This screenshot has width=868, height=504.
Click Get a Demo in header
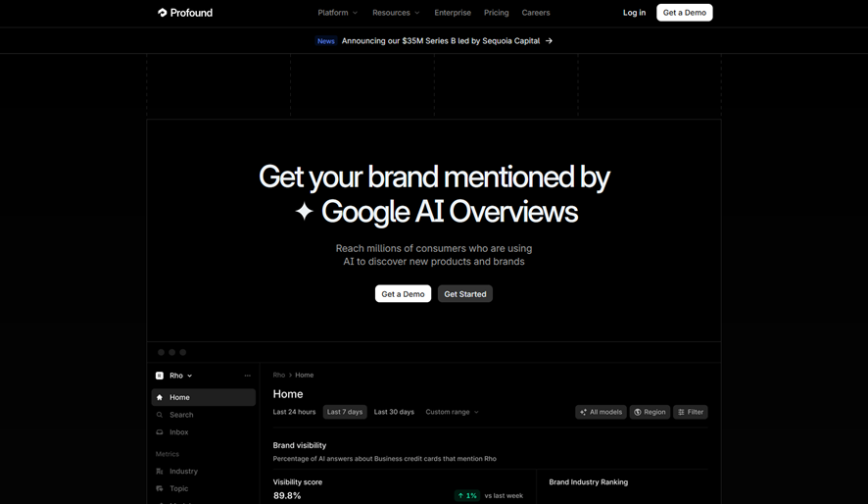[x=684, y=13]
